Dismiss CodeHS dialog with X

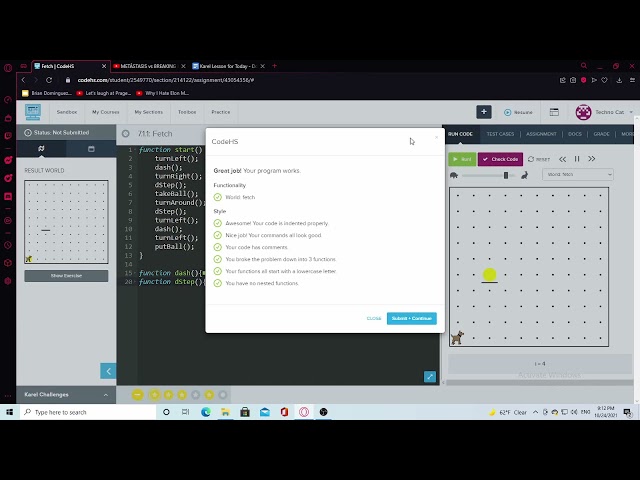coord(436,138)
